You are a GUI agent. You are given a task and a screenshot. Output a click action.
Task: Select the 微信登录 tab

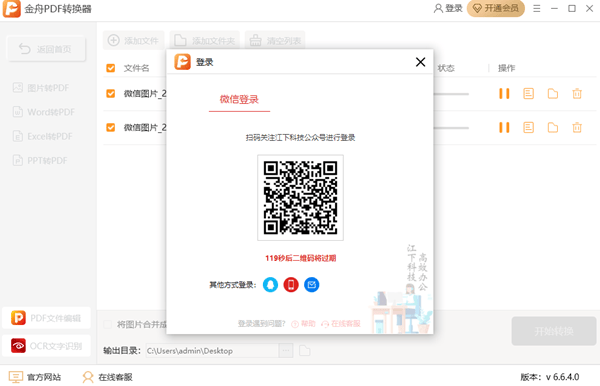point(239,99)
